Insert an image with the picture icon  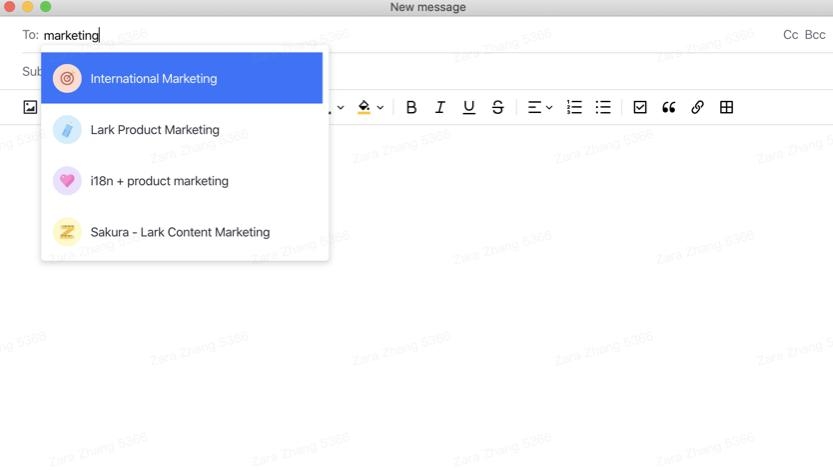30,107
